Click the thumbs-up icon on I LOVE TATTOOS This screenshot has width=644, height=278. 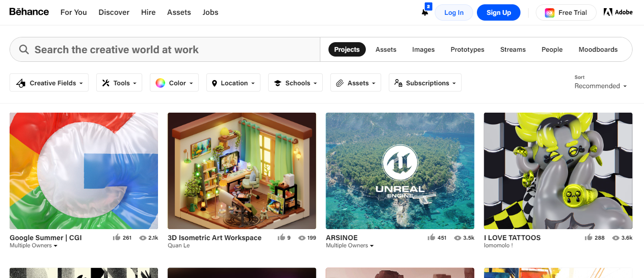[x=588, y=237]
